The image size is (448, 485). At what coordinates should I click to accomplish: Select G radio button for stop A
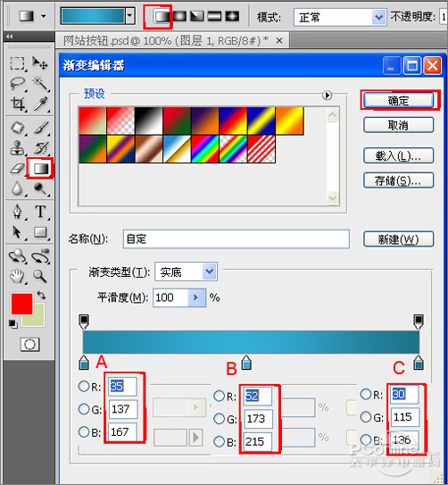pos(84,409)
